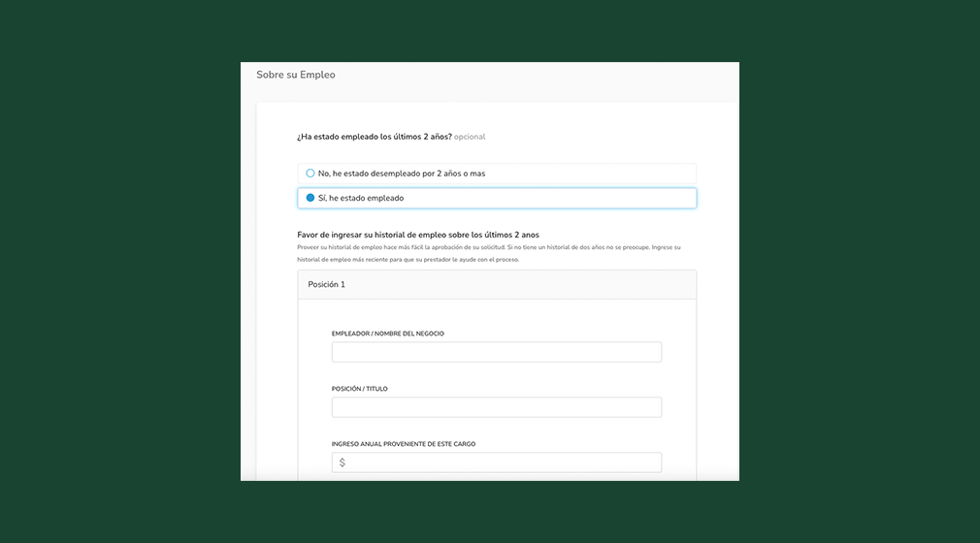Enter the Ingreso Anual amount field
Viewport: 980px width, 543px height.
point(505,463)
